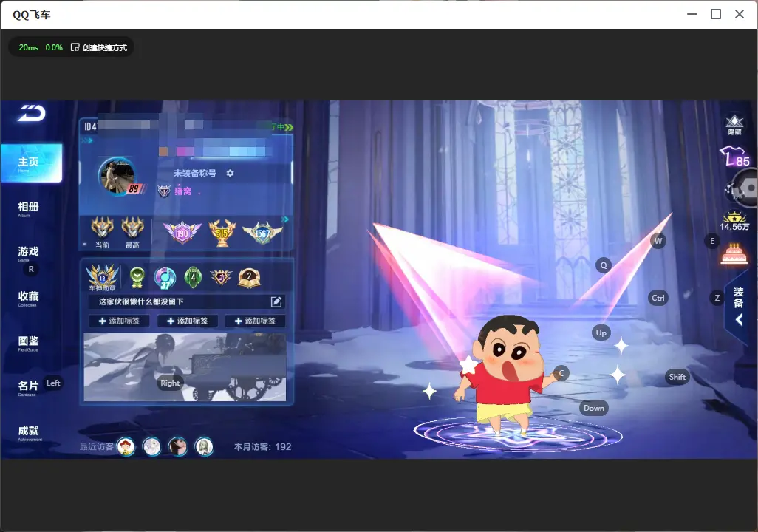Screen dimensions: 758x532
Task: Open the 游戏 game tab
Action: coord(28,253)
